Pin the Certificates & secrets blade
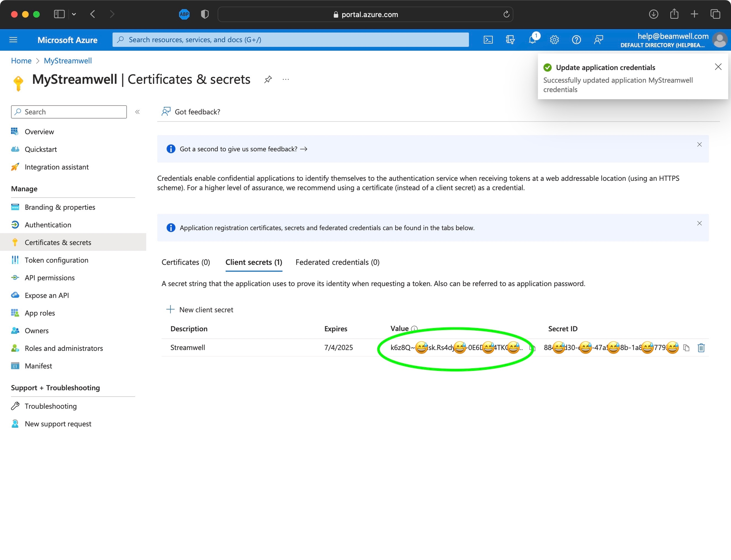This screenshot has width=731, height=560. tap(268, 79)
